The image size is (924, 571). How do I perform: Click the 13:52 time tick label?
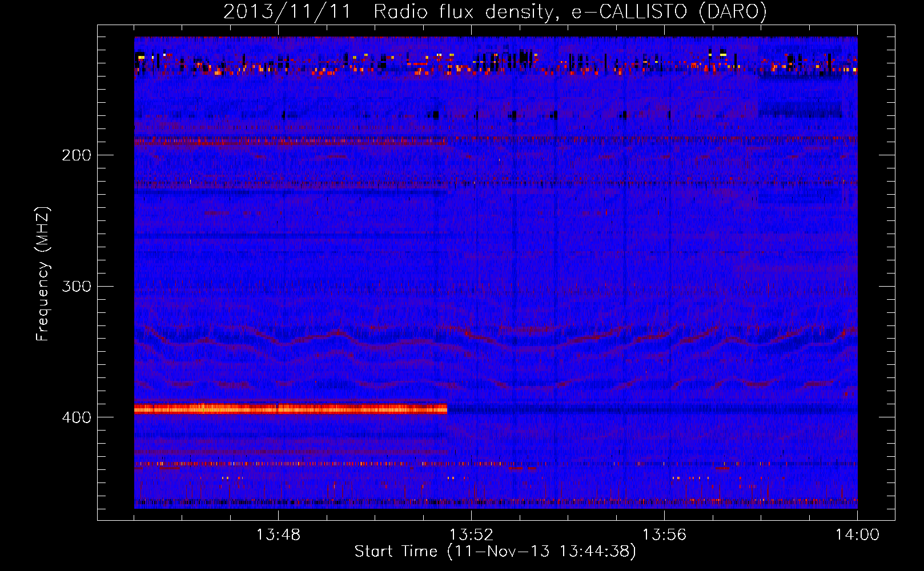471,535
